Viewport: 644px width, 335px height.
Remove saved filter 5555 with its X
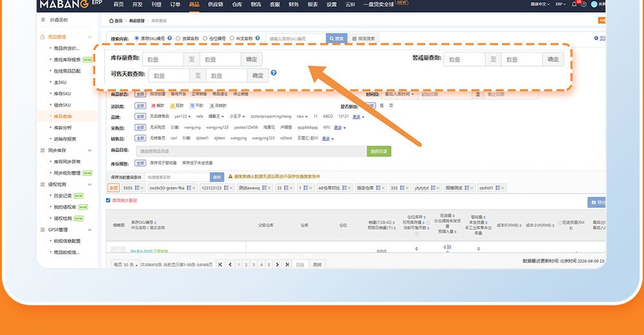point(142,188)
